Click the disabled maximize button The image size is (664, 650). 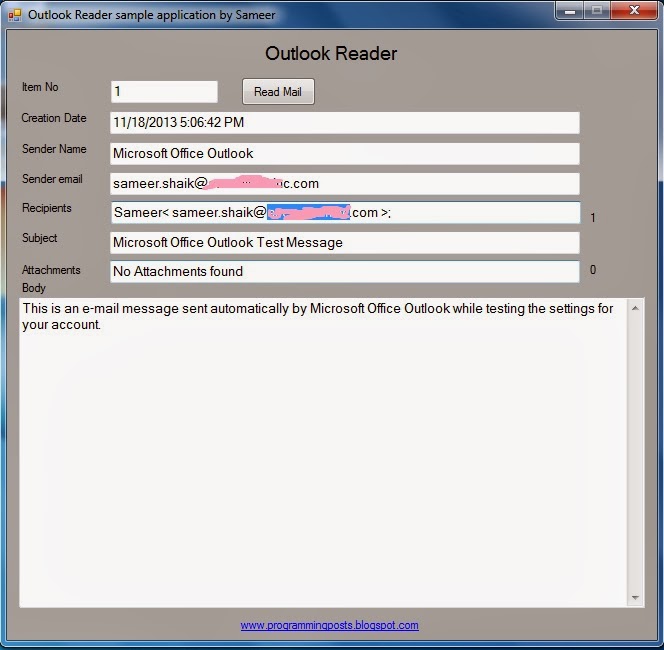(597, 10)
